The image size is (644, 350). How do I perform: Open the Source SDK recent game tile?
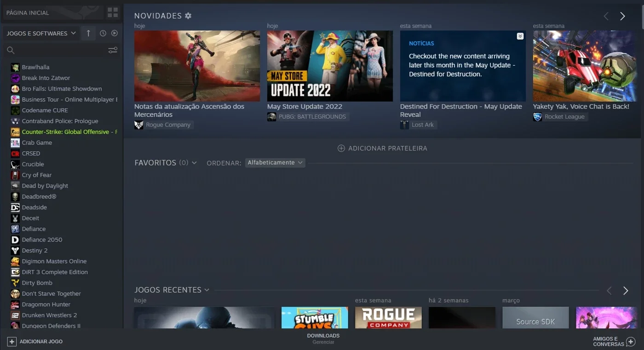point(535,318)
